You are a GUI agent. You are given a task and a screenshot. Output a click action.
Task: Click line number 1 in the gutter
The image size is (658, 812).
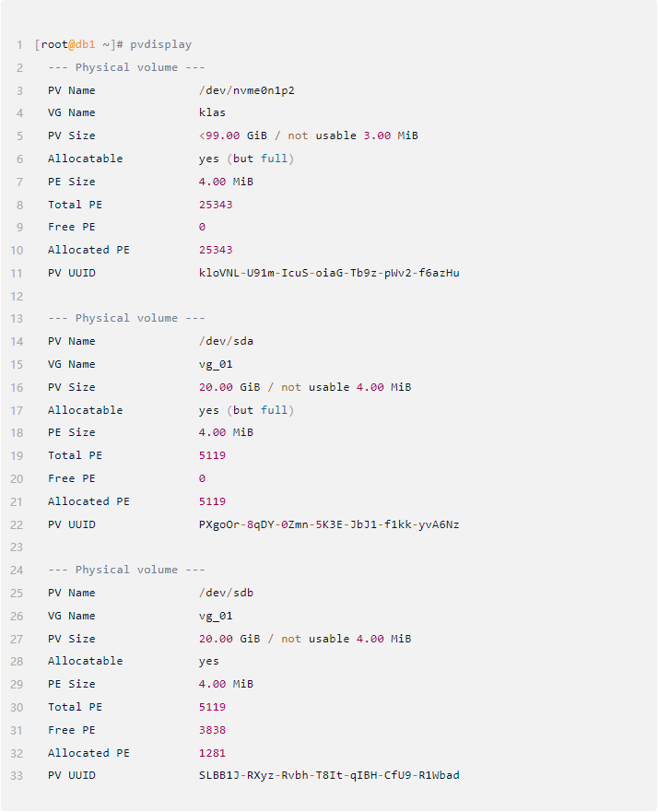19,45
